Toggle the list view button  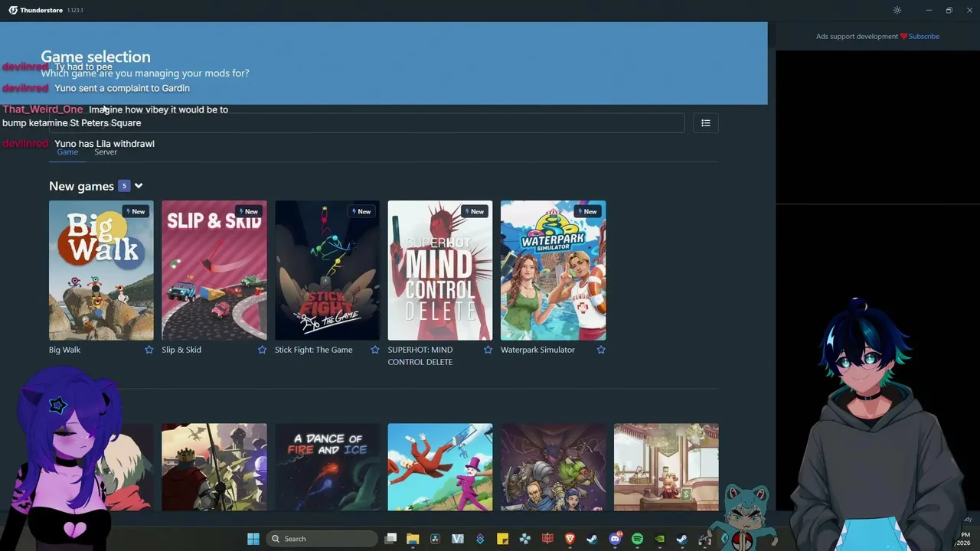tap(706, 123)
